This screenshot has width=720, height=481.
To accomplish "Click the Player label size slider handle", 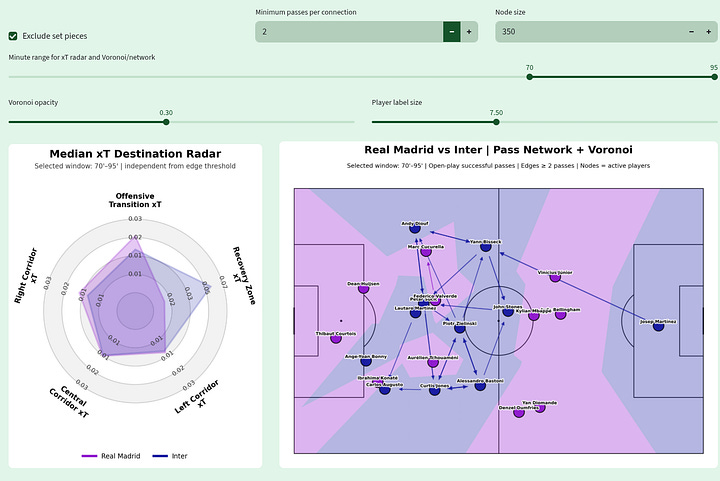I will click(496, 122).
